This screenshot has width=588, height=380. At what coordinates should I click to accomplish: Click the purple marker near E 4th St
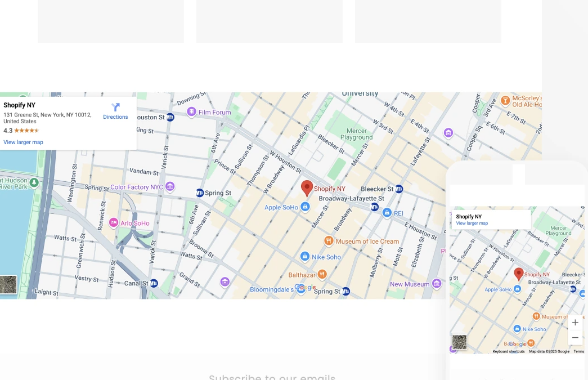(x=448, y=132)
